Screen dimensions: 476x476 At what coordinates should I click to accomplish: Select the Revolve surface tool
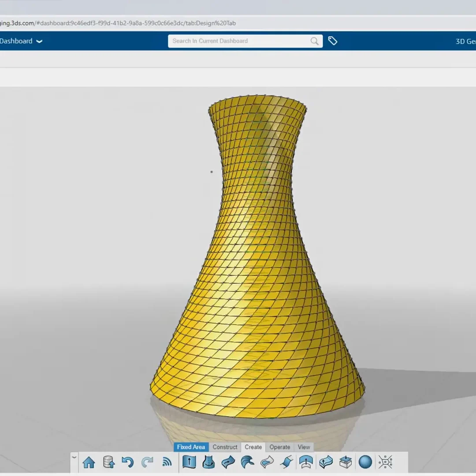(208, 462)
